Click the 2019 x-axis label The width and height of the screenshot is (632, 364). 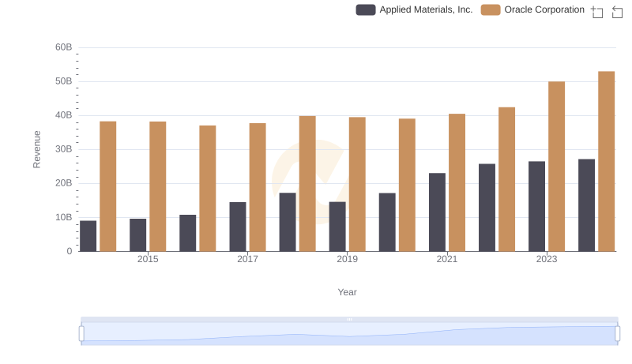pyautogui.click(x=347, y=259)
